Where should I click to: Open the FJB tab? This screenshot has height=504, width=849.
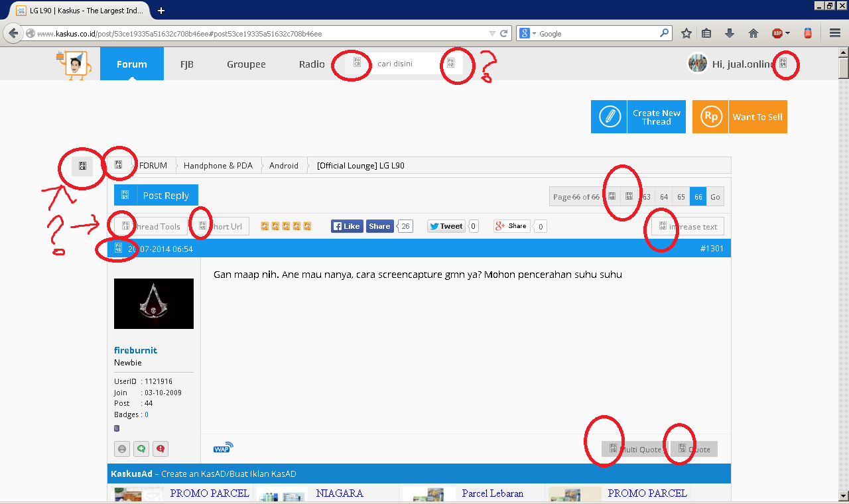tap(187, 64)
